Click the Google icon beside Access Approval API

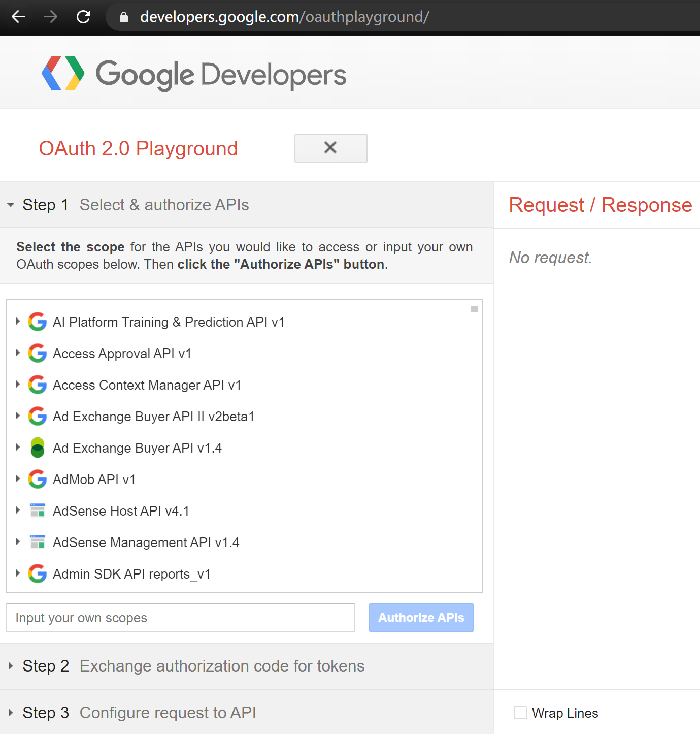coord(38,353)
